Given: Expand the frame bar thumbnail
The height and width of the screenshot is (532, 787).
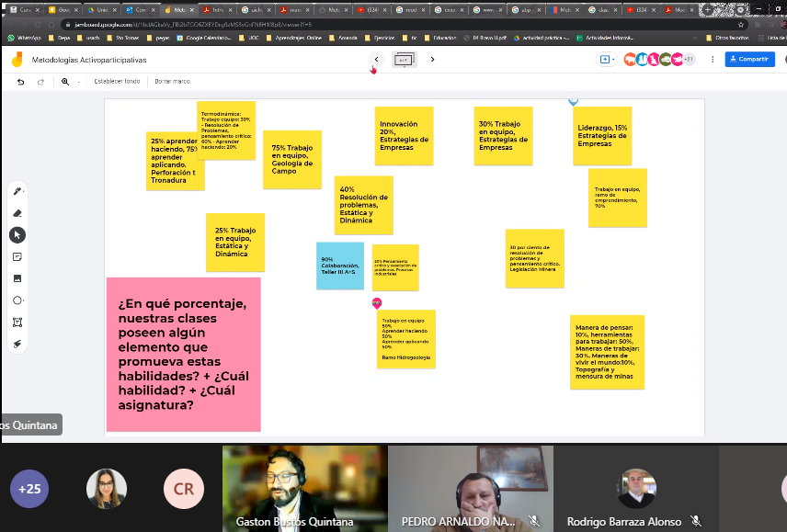Looking at the screenshot, I should tap(404, 60).
